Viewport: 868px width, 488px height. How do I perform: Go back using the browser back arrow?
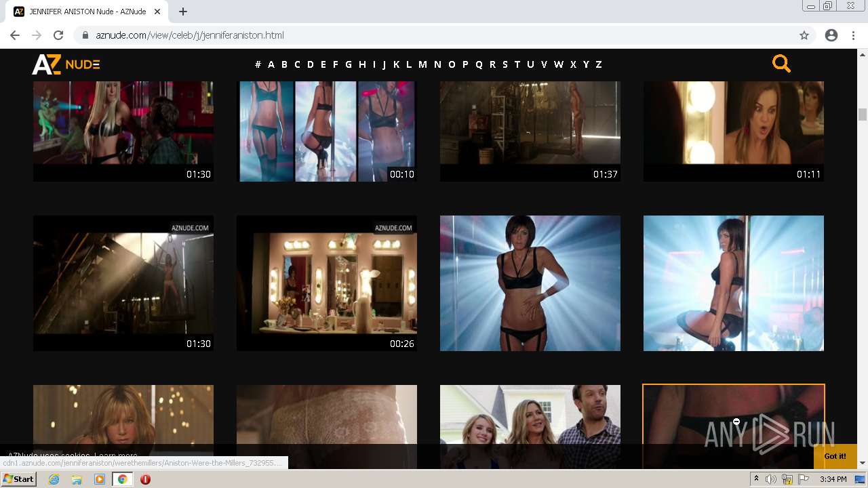[x=15, y=35]
